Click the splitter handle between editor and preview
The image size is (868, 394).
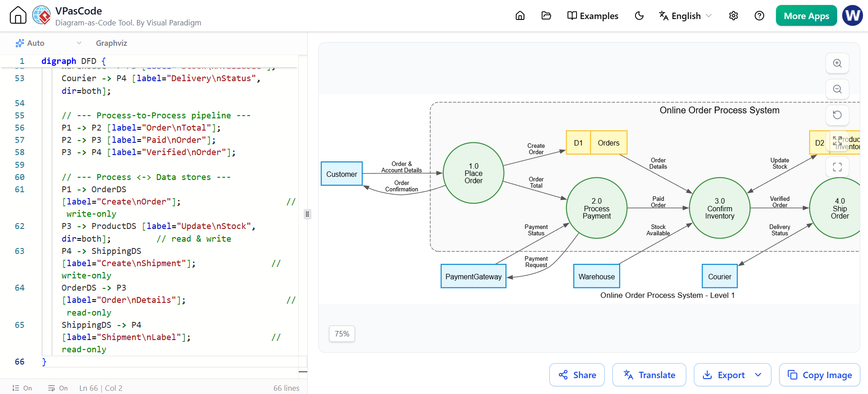point(307,214)
